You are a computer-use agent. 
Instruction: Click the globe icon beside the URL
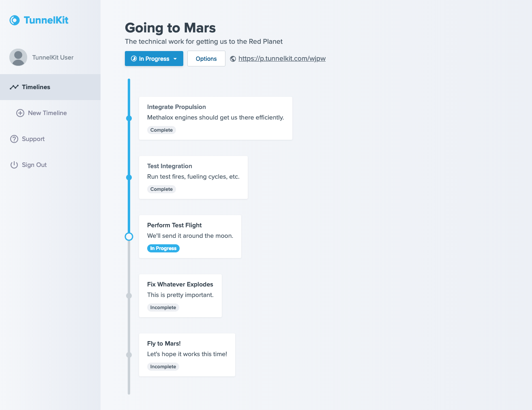click(x=233, y=59)
